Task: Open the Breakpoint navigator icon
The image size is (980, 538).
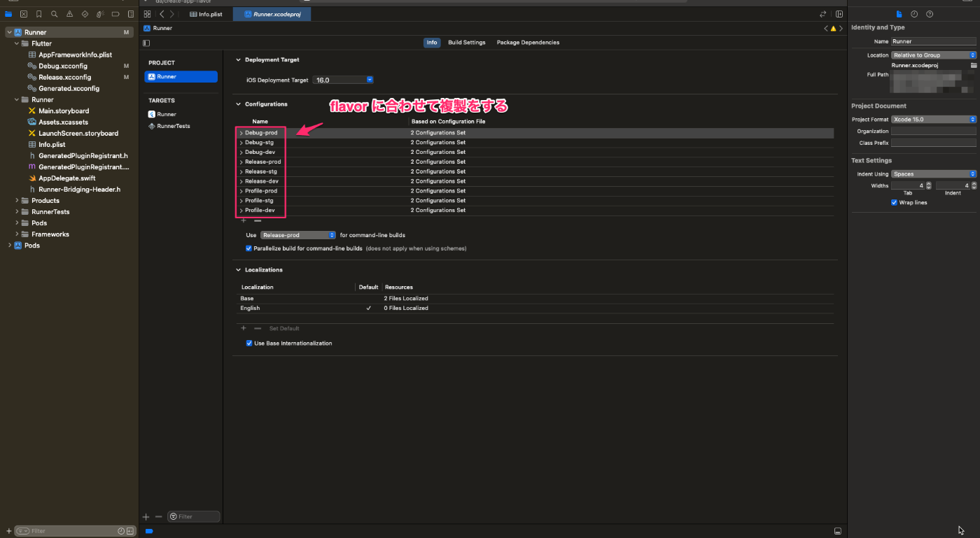Action: pyautogui.click(x=115, y=14)
